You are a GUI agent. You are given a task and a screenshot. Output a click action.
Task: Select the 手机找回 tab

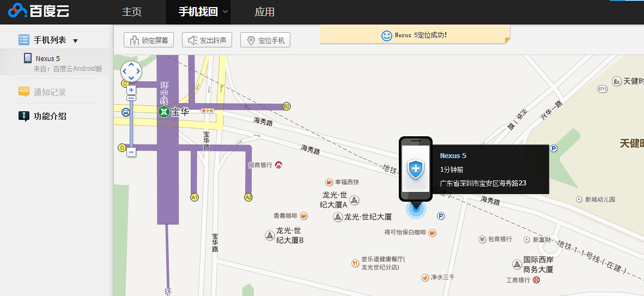(x=198, y=12)
